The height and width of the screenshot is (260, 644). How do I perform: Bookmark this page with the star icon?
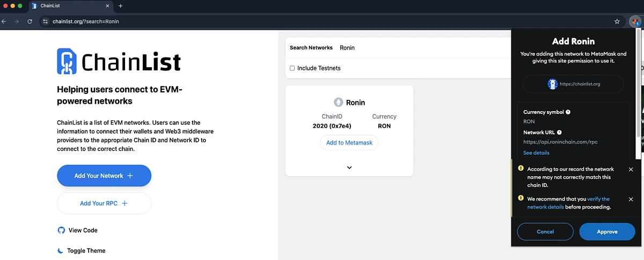point(617,21)
